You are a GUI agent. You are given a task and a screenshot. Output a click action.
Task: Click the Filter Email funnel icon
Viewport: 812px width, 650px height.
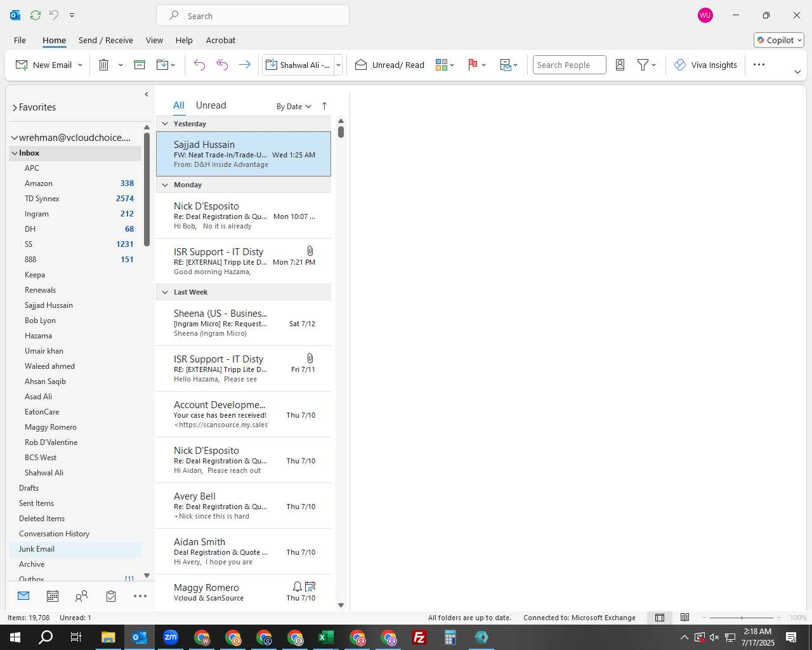[x=643, y=65]
